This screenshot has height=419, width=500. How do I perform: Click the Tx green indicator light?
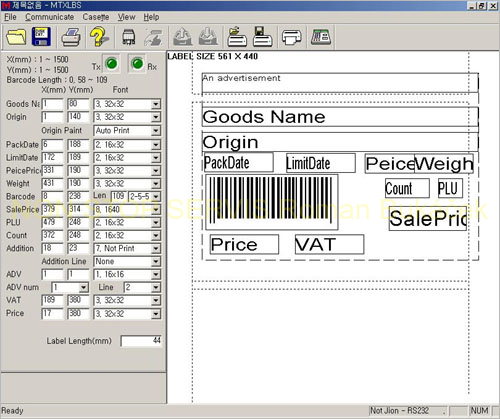pos(112,64)
